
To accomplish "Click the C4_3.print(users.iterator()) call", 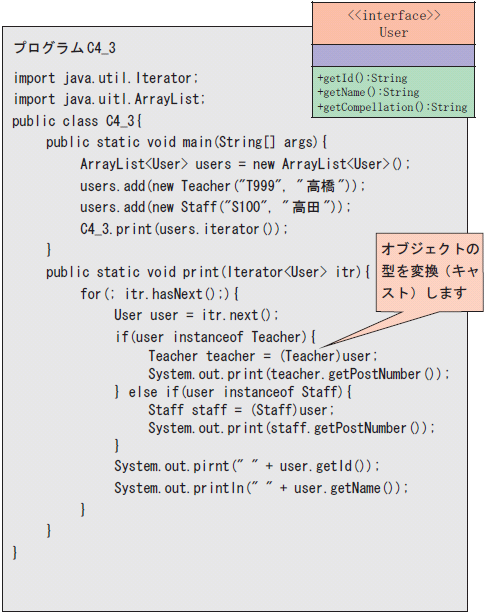I will (x=184, y=229).
